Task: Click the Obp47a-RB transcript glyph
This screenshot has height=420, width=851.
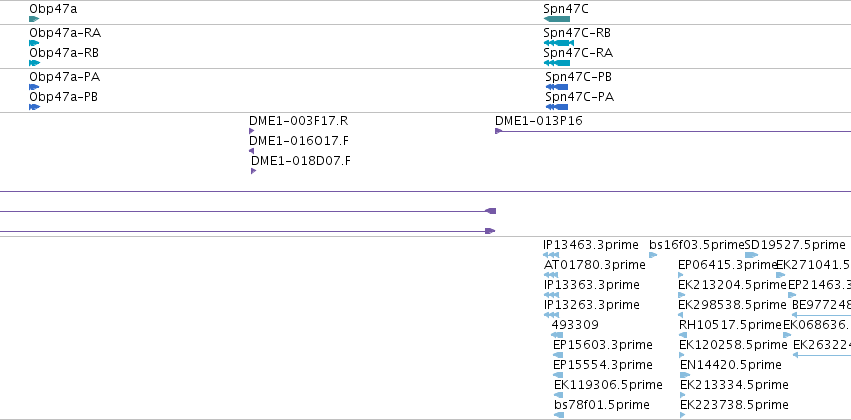Action: point(35,63)
